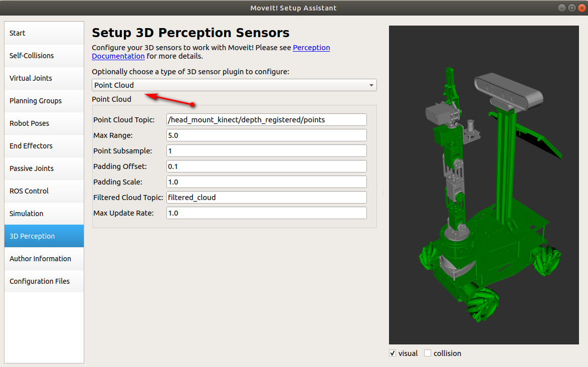This screenshot has height=367, width=588.
Task: Go to the Self-Collisions step
Action: coord(44,56)
